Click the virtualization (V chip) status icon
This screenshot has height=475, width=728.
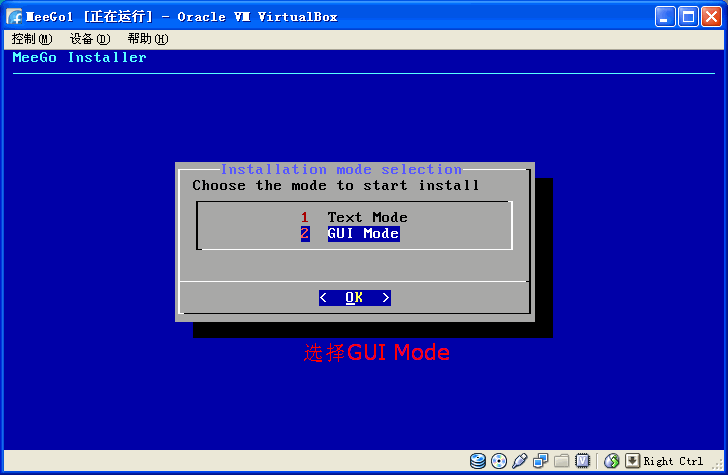pyautogui.click(x=582, y=461)
